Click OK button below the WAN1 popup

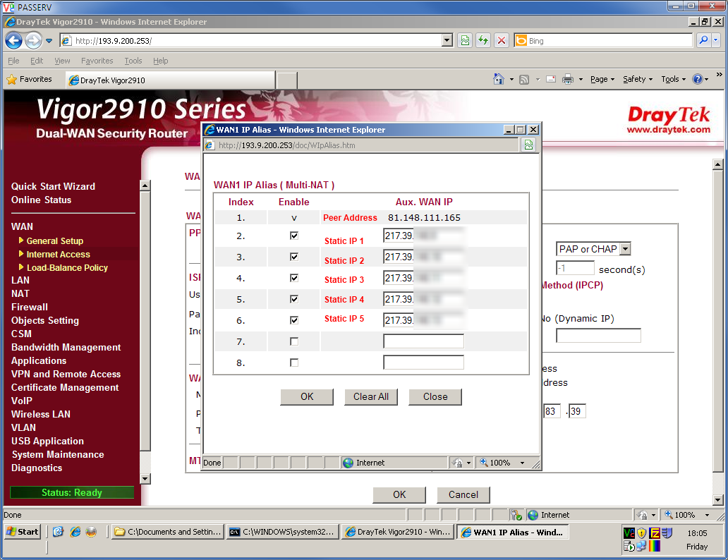click(399, 495)
